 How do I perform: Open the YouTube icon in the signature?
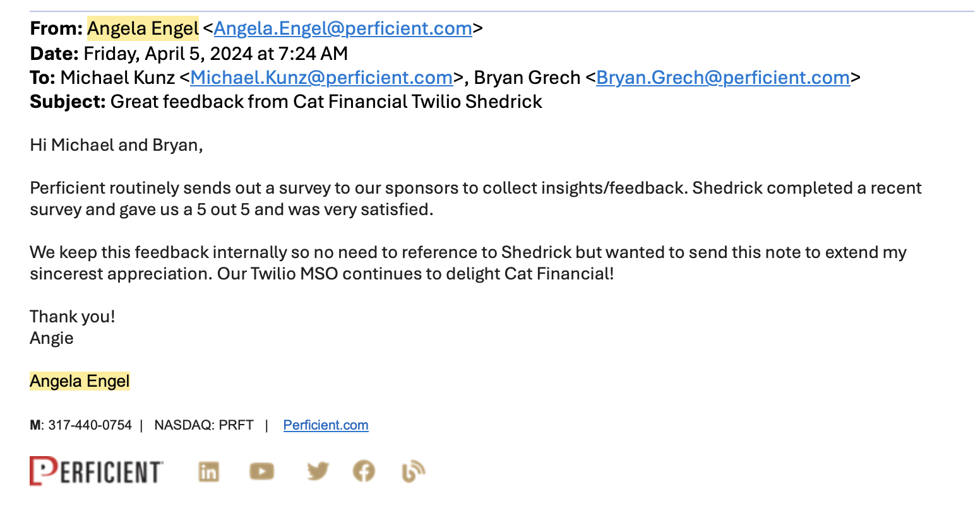[261, 471]
